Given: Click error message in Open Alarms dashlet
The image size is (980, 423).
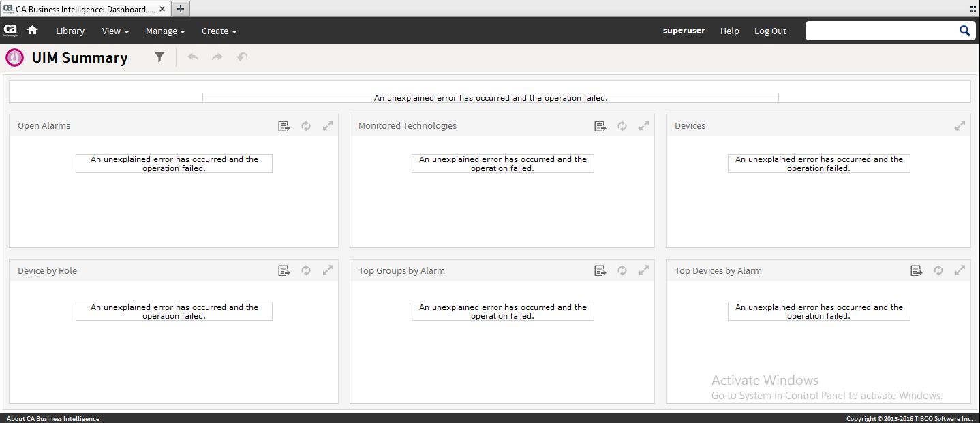Looking at the screenshot, I should click(174, 163).
